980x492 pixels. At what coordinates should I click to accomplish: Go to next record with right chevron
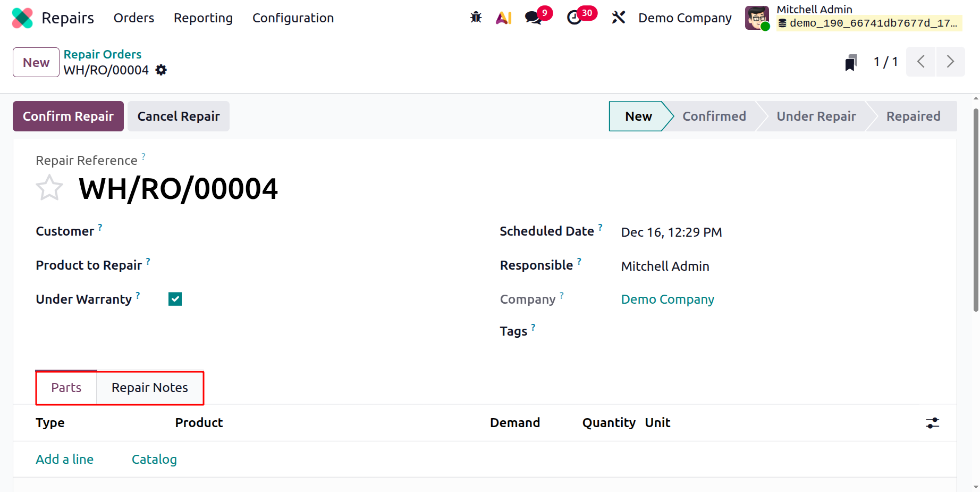pos(950,62)
